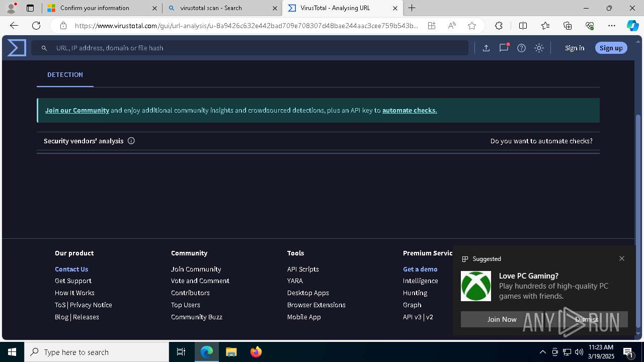Click the info icon beside Security vendors' analysis
This screenshot has height=362, width=644.
(131, 141)
